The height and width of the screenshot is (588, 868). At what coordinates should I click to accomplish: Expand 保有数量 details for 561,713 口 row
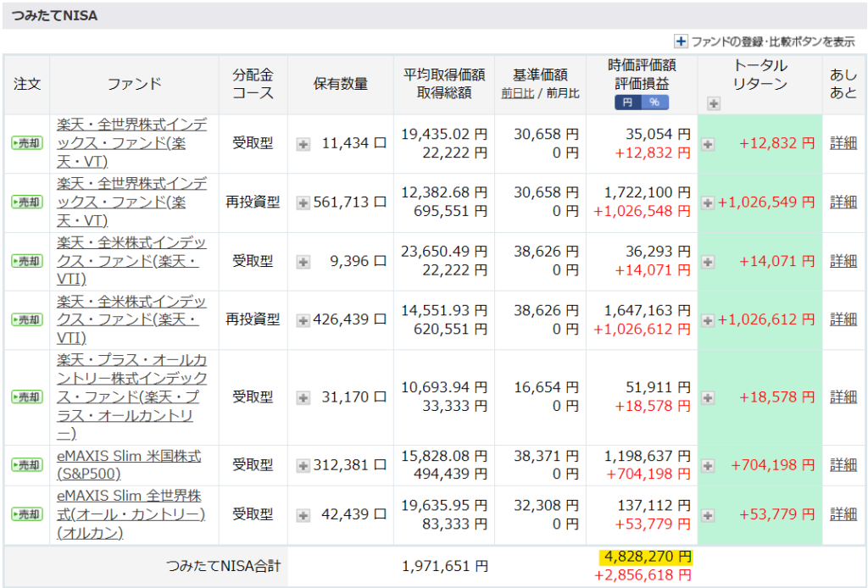click(303, 202)
